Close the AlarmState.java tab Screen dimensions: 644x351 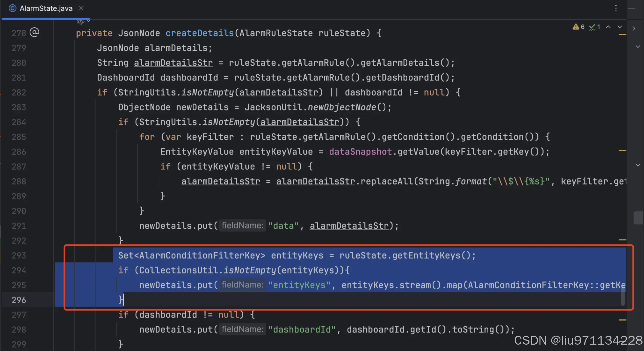point(81,8)
